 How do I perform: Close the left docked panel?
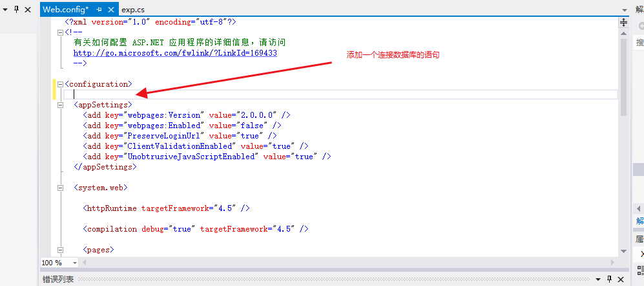(x=28, y=10)
